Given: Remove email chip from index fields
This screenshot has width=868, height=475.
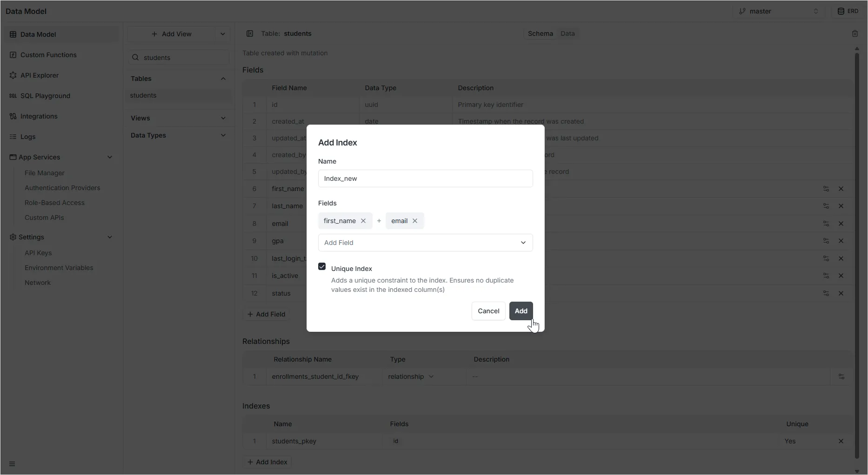Looking at the screenshot, I should point(415,221).
